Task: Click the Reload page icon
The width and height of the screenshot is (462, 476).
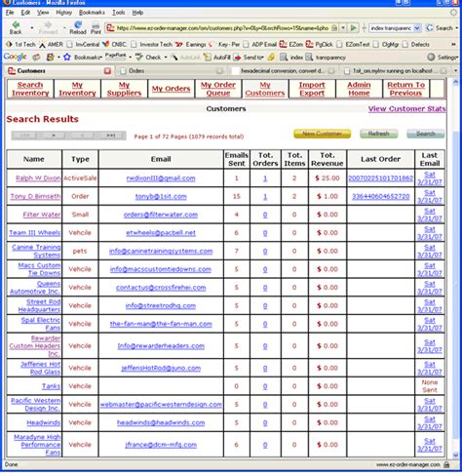Action: pos(78,24)
